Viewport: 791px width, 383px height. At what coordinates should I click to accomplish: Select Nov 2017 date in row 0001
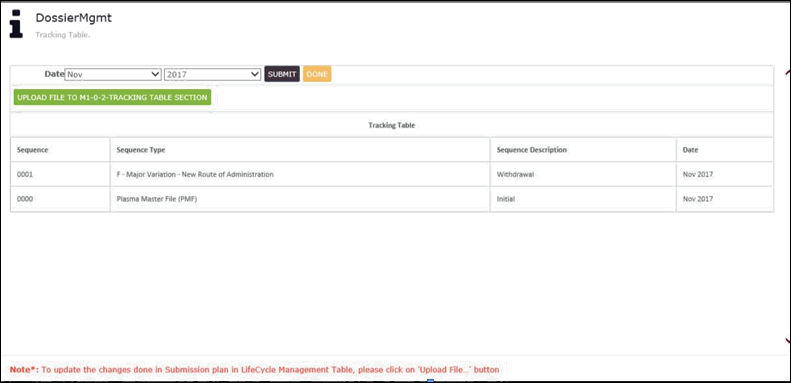[724, 174]
